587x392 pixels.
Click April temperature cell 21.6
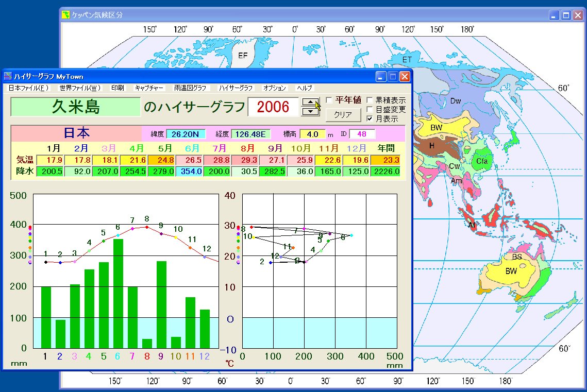(133, 160)
